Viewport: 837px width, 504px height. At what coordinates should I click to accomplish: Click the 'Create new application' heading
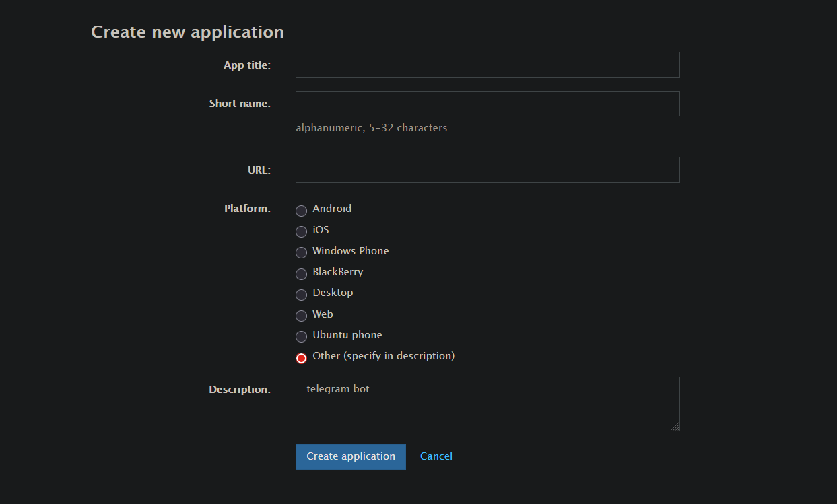[187, 32]
